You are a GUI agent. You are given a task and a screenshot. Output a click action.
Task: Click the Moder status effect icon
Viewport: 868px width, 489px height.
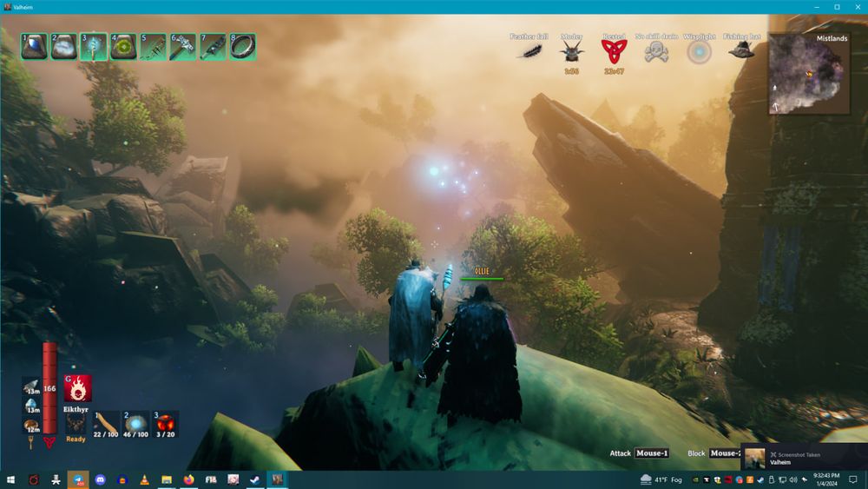(571, 51)
